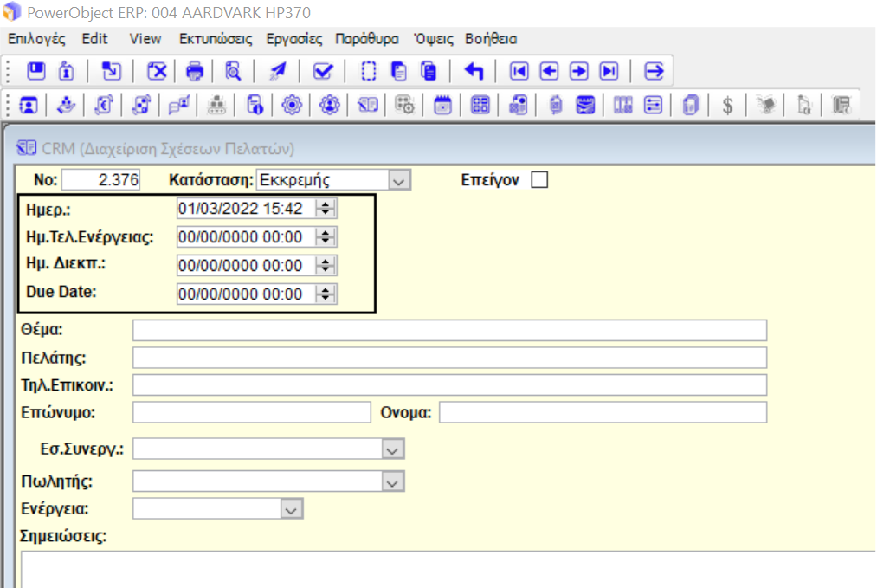Click the printer icon in toolbar
The height and width of the screenshot is (588, 877).
[195, 71]
